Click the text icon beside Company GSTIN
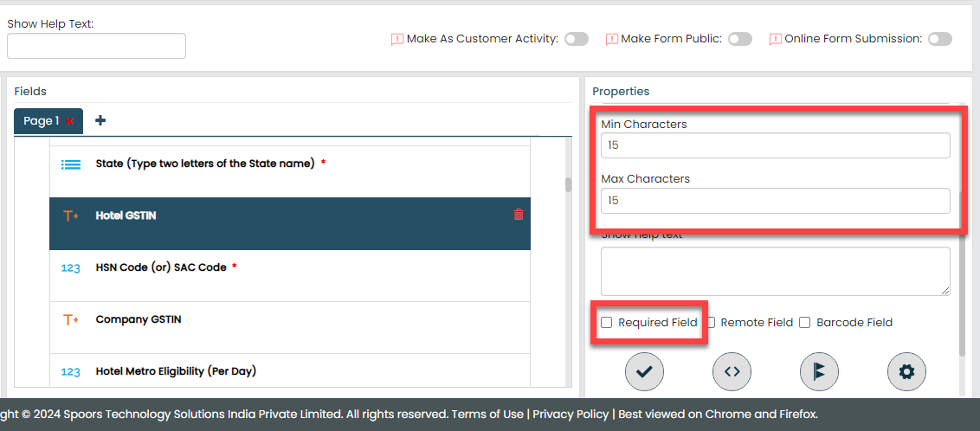 (71, 319)
